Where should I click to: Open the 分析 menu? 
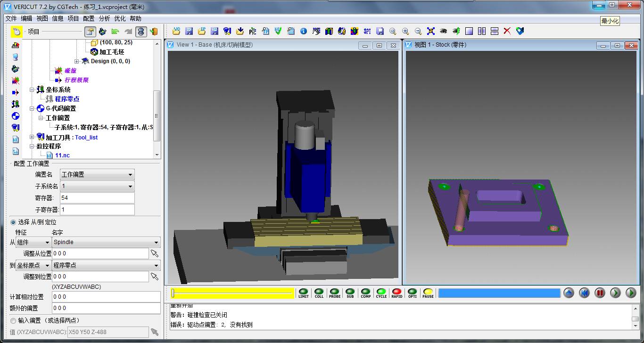tap(104, 18)
